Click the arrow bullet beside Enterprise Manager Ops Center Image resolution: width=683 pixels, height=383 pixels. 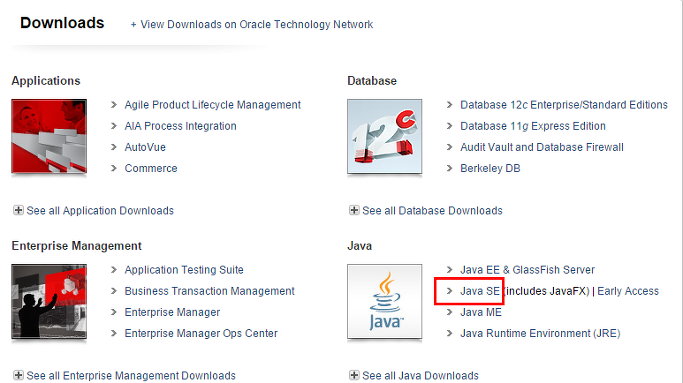point(114,333)
